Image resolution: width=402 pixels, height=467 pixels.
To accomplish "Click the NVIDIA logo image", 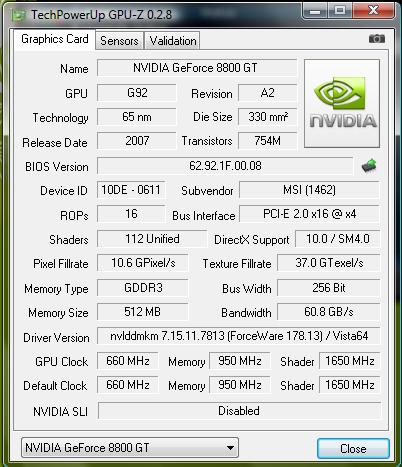I will click(x=342, y=103).
